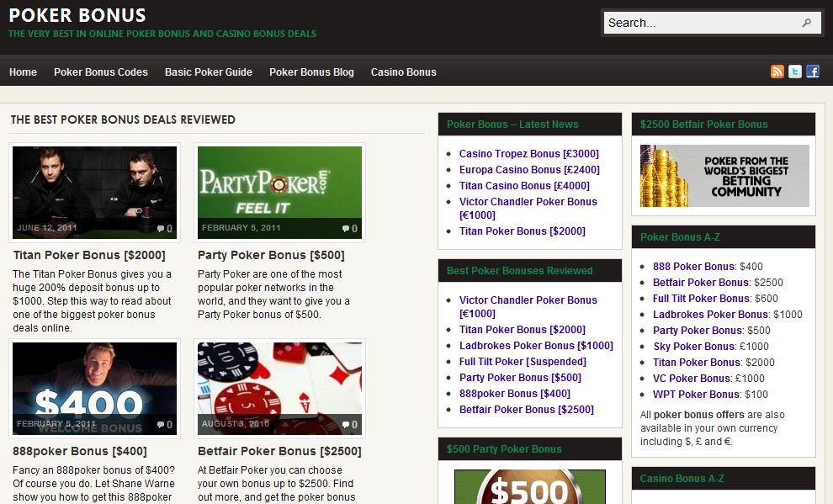This screenshot has width=833, height=504.
Task: Open Titan Poker Bonus [$2000] in Best Reviewed
Action: (x=523, y=329)
